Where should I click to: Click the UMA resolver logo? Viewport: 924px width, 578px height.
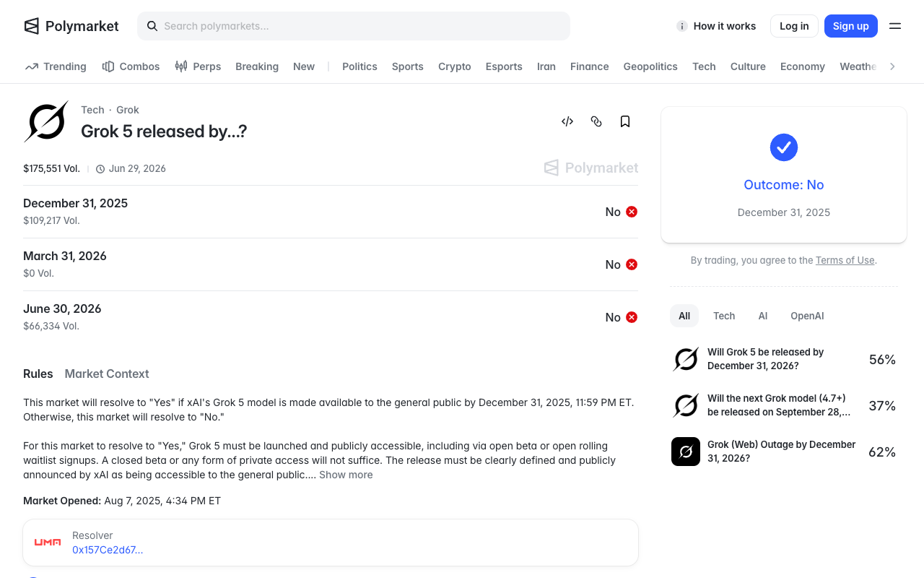48,542
